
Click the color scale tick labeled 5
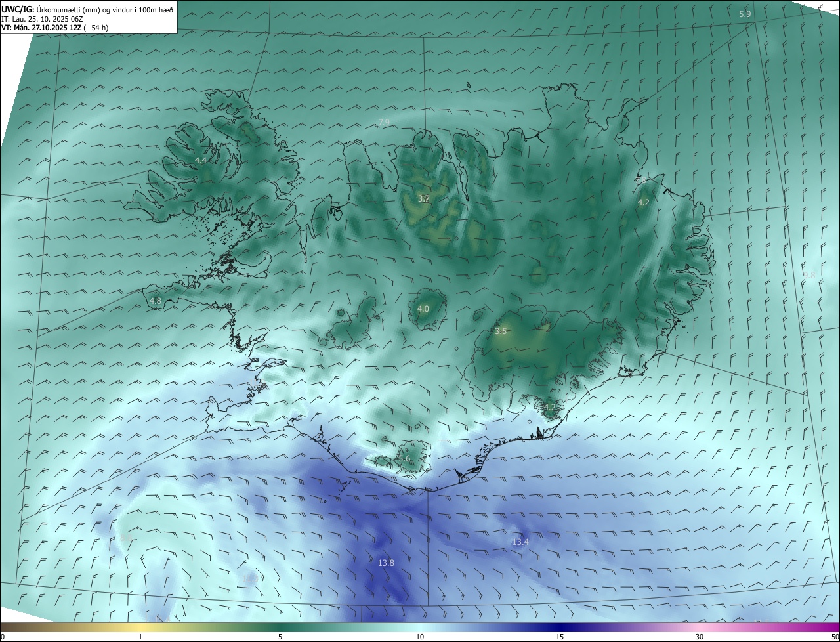280,637
